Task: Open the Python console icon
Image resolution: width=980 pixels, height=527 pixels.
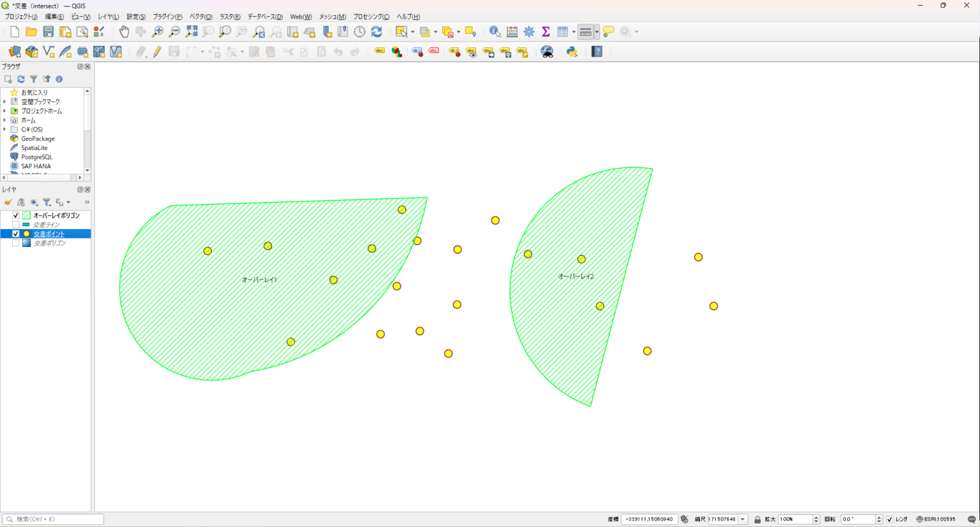Action: coord(572,52)
